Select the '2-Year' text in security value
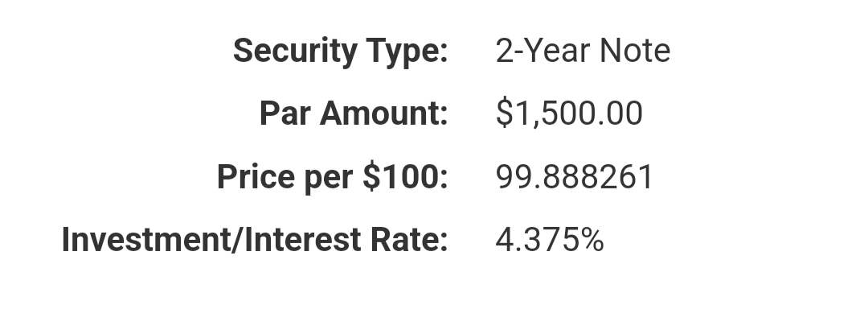 click(542, 51)
